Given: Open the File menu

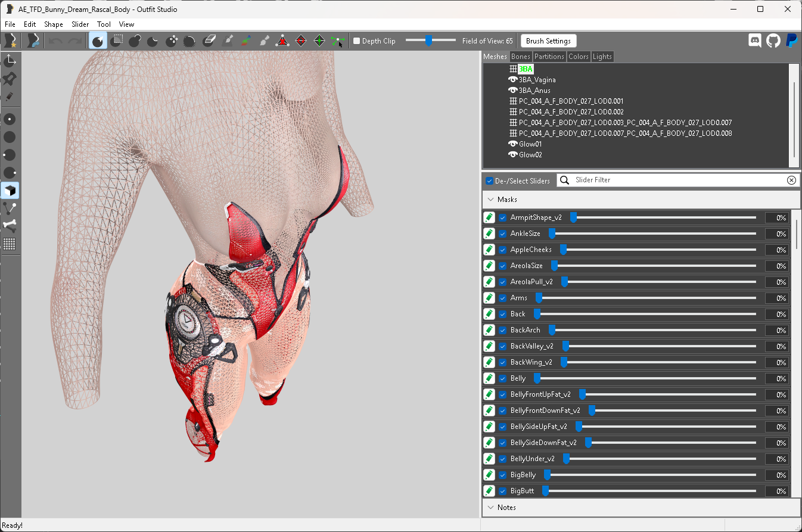Looking at the screenshot, I should [x=10, y=24].
